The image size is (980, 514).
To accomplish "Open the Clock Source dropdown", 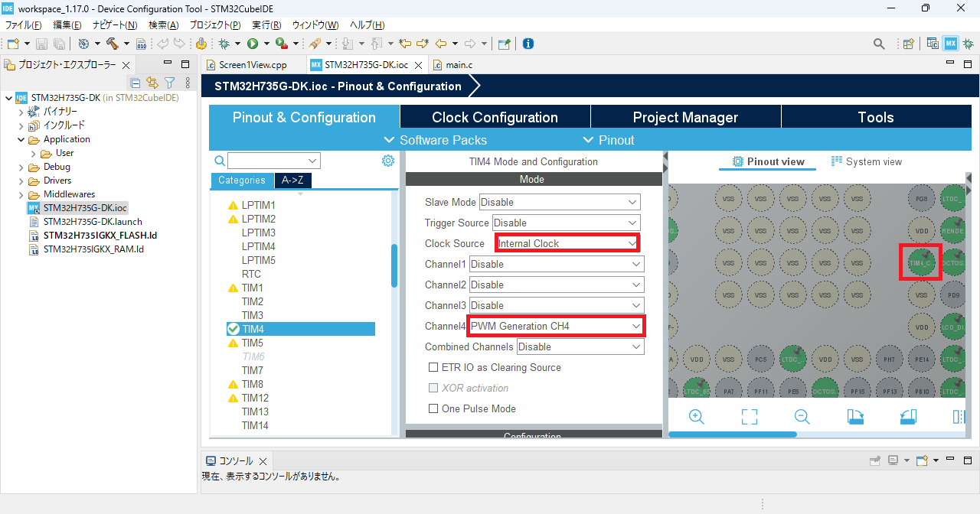I will 567,243.
